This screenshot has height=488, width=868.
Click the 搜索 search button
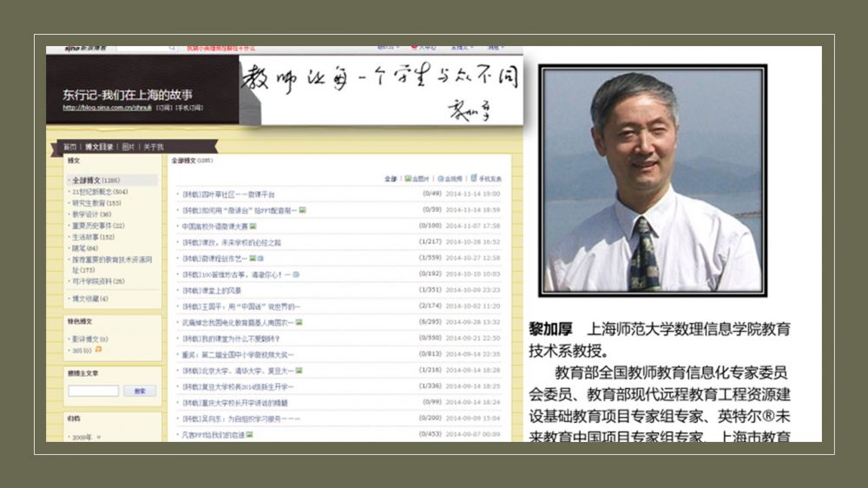[140, 391]
